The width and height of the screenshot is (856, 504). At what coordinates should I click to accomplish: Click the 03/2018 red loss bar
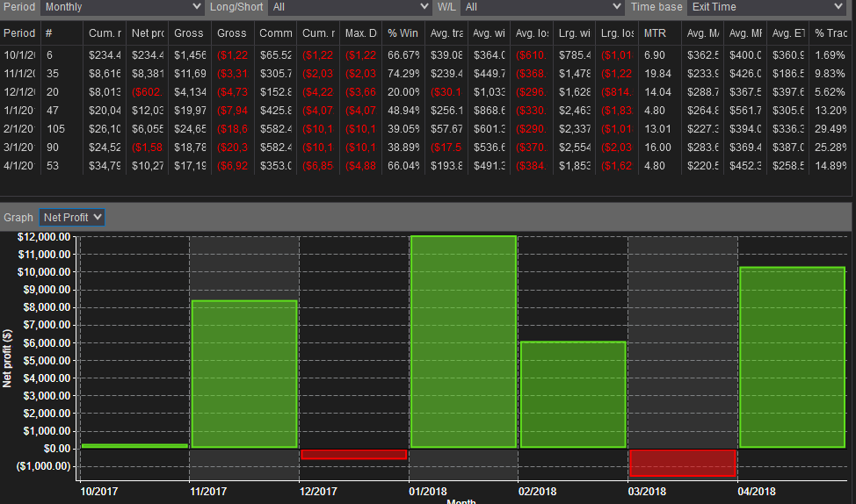point(682,463)
